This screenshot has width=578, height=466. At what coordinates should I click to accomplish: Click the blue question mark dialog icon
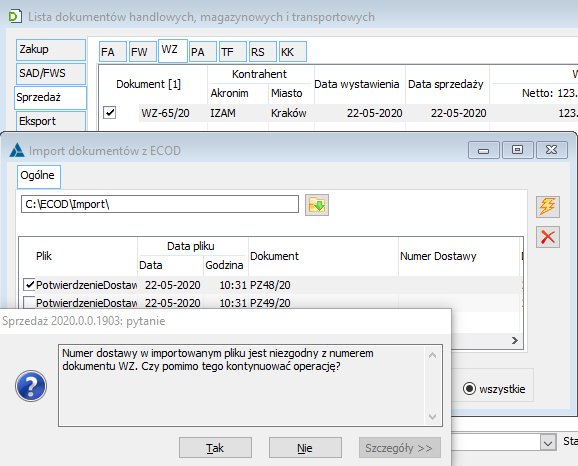click(31, 386)
